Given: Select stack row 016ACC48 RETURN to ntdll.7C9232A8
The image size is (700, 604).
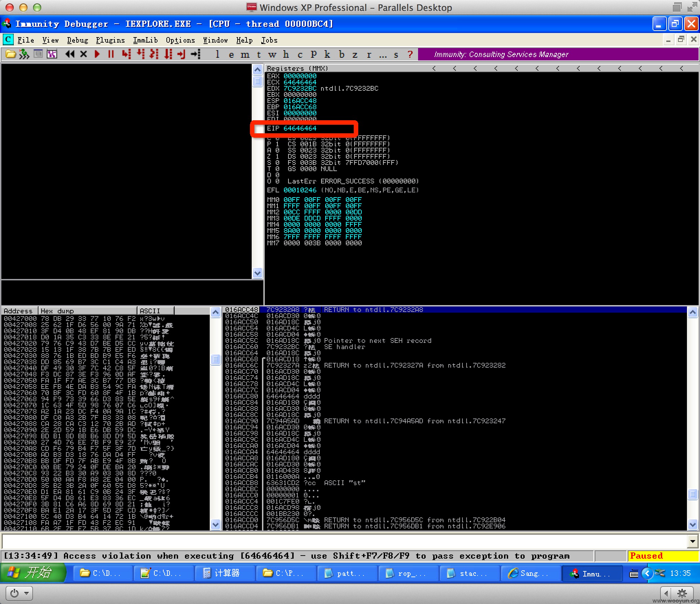Looking at the screenshot, I should click(455, 310).
